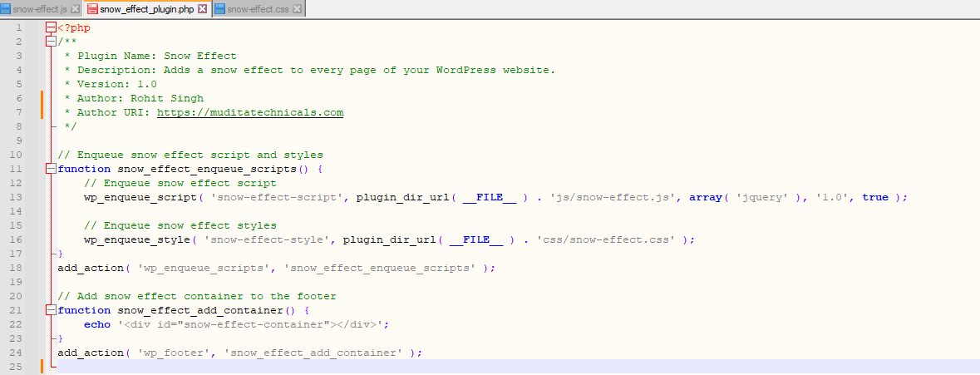This screenshot has height=375, width=980.
Task: Click line number 18 in the gutter
Action: pyautogui.click(x=18, y=268)
